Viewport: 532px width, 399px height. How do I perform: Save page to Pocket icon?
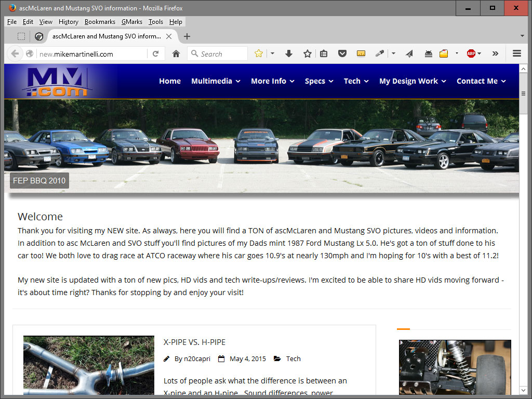point(342,54)
